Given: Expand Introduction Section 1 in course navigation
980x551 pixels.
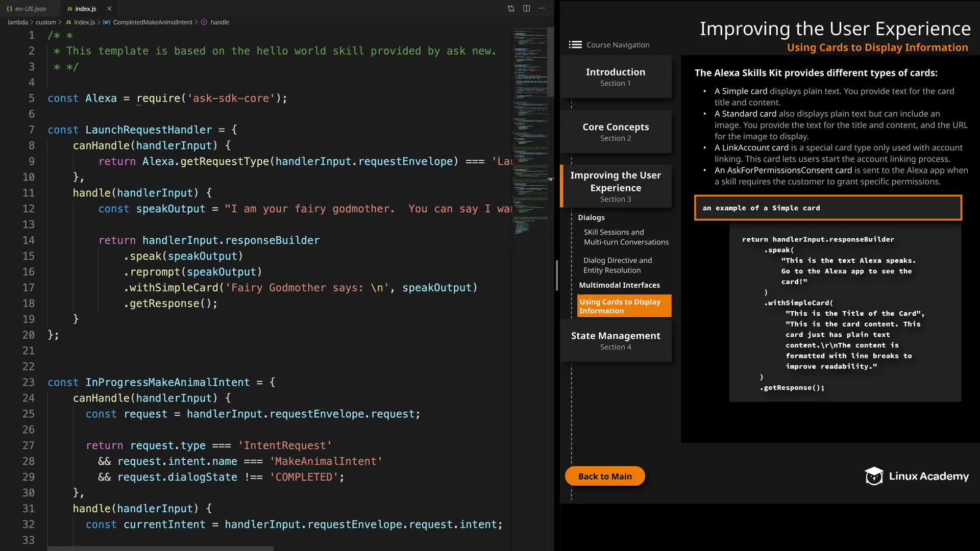Looking at the screenshot, I should click(x=616, y=77).
